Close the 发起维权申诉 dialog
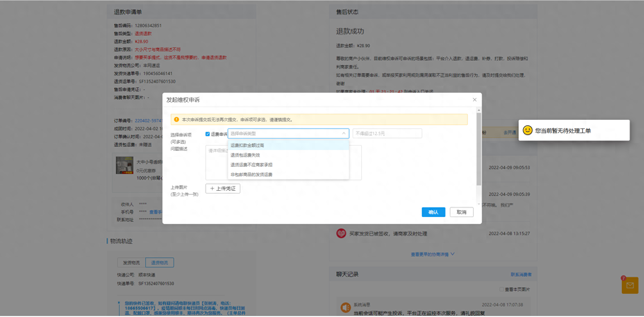The image size is (644, 317). click(475, 100)
